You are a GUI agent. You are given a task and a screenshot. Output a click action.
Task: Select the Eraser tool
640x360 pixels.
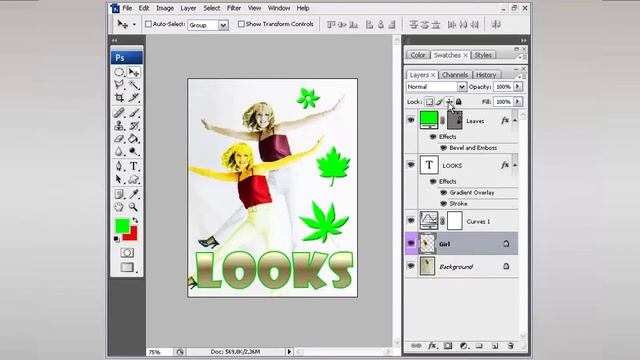tap(119, 139)
